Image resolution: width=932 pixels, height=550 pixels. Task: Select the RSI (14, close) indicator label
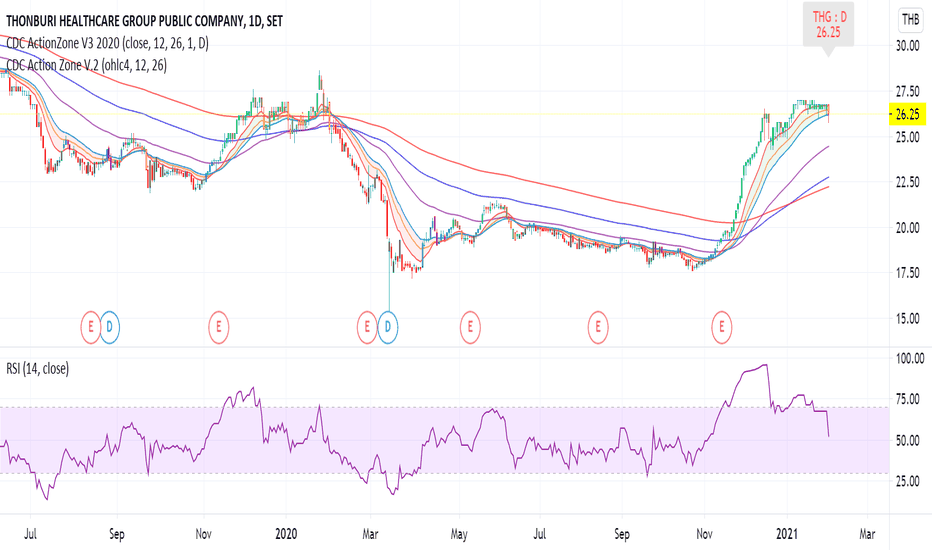pyautogui.click(x=37, y=369)
